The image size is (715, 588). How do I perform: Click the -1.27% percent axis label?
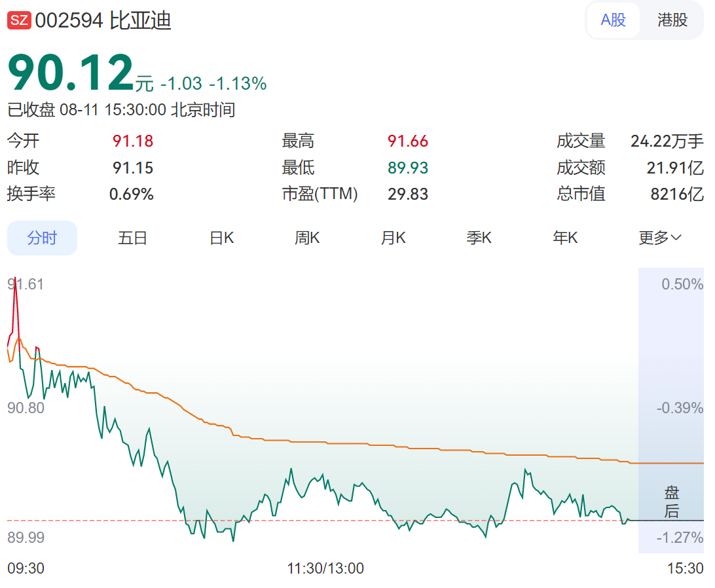pos(680,537)
